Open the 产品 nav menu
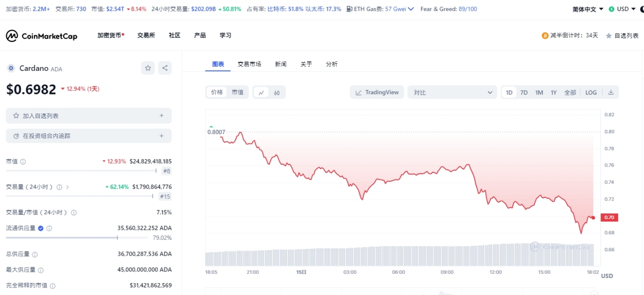644x295 pixels. pyautogui.click(x=200, y=35)
